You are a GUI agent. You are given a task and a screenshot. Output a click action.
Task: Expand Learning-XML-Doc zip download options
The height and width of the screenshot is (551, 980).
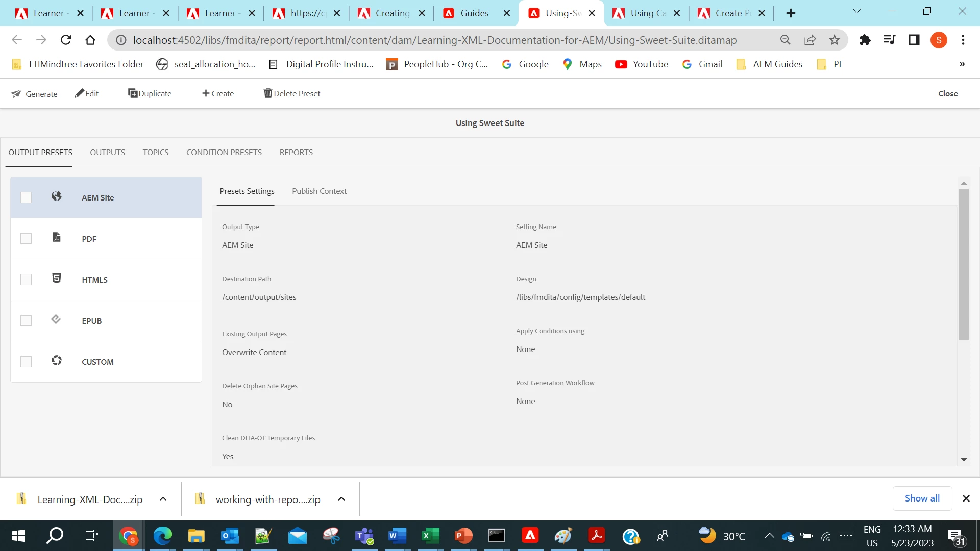pos(163,499)
